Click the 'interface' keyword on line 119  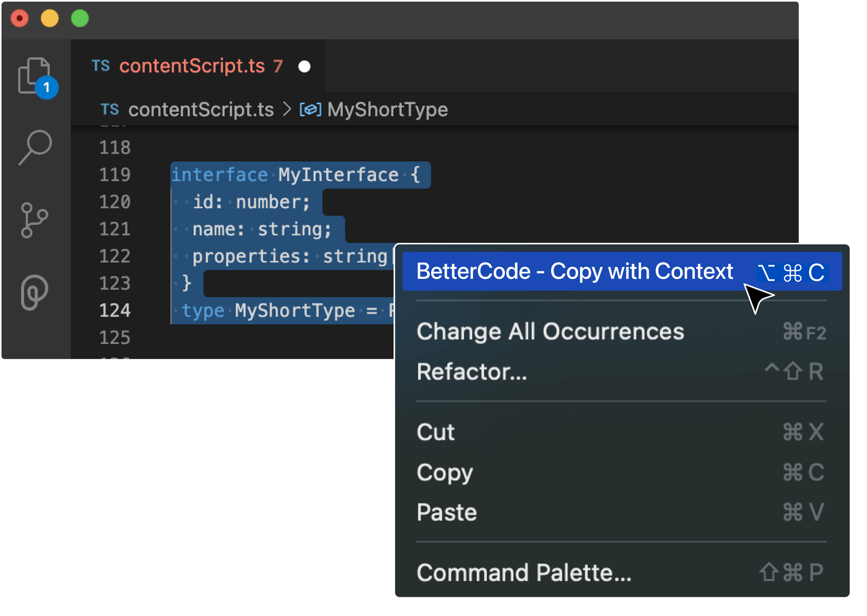(220, 175)
